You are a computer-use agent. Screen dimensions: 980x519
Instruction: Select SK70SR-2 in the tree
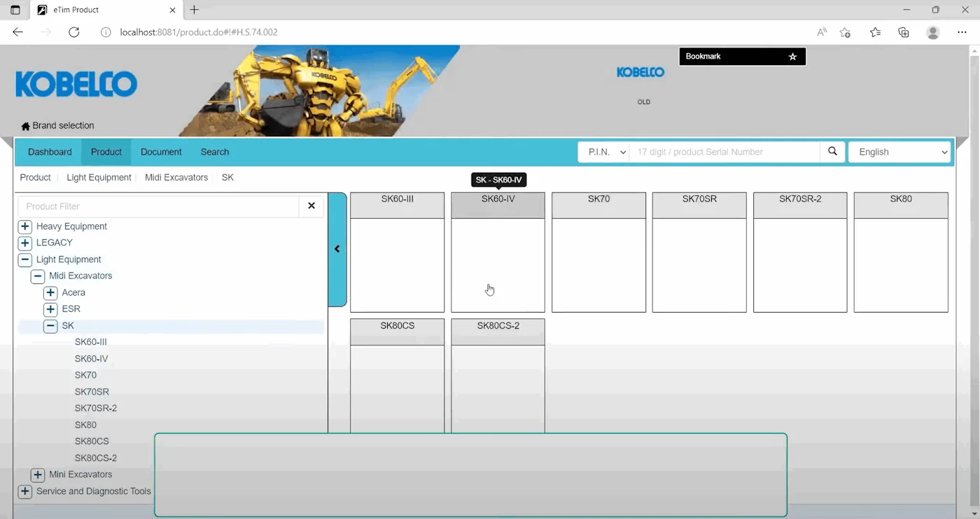pyautogui.click(x=96, y=408)
